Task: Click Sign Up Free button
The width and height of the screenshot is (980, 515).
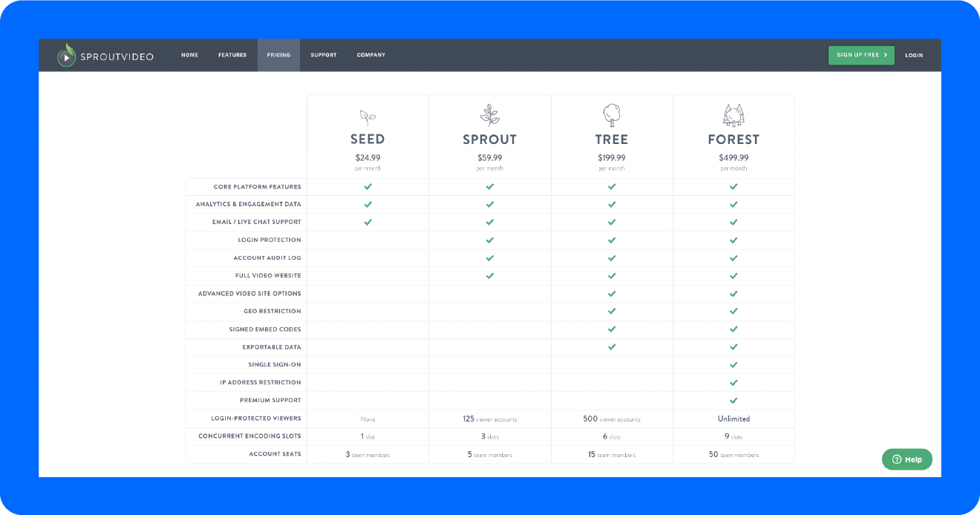Action: coord(861,55)
